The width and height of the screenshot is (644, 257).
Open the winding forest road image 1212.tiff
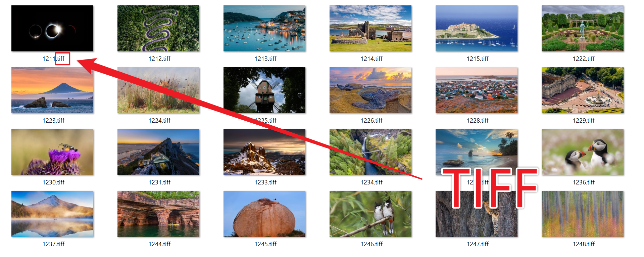[158, 28]
